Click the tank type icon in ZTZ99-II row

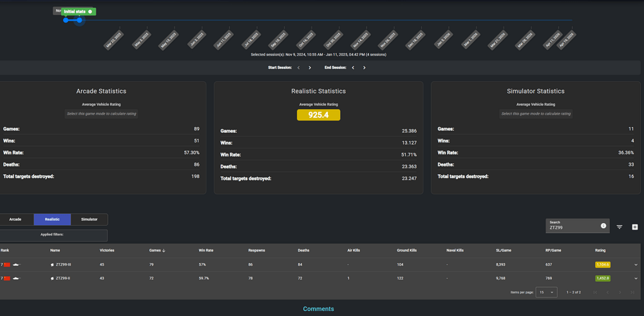click(x=17, y=278)
